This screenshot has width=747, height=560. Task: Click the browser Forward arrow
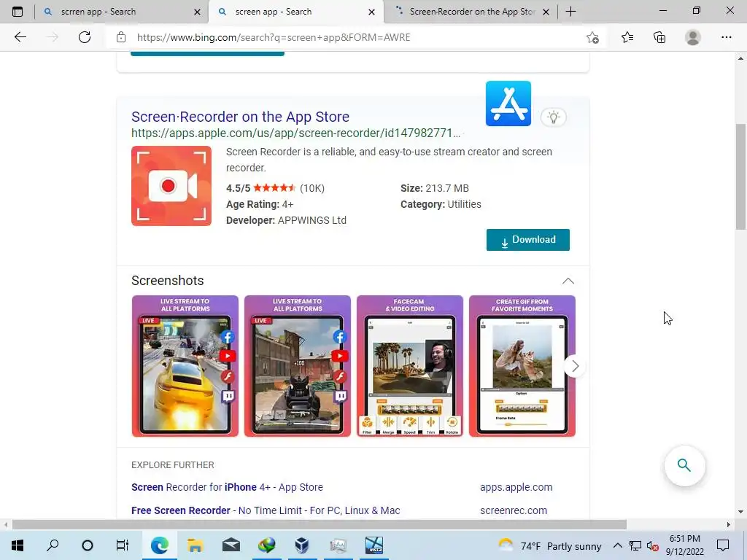click(53, 37)
